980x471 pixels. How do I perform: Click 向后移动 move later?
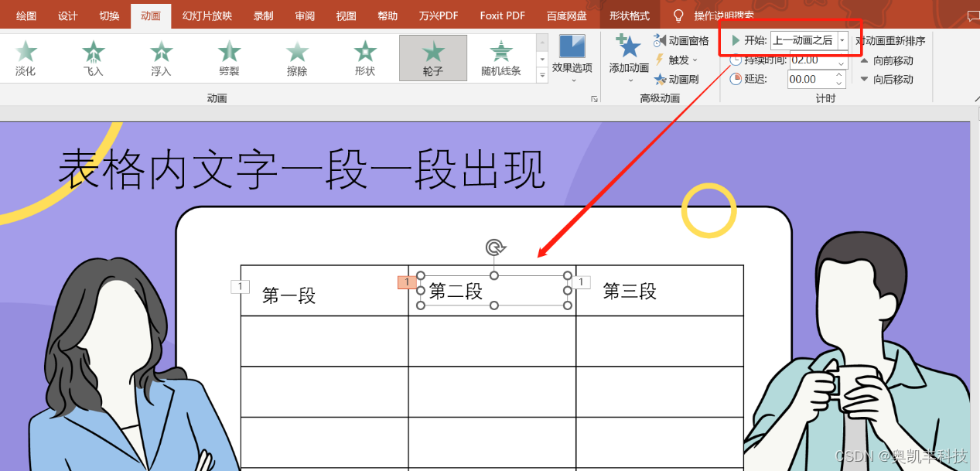click(887, 79)
